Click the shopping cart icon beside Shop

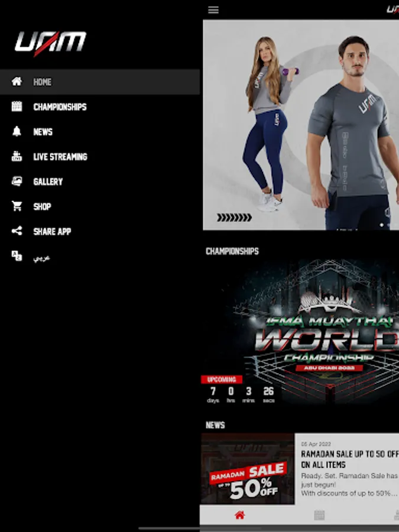click(x=17, y=206)
